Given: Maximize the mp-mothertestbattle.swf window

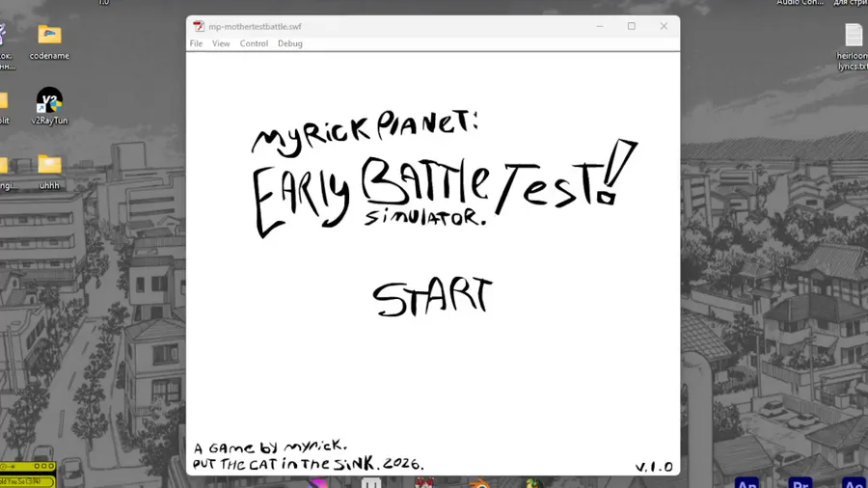Looking at the screenshot, I should tap(632, 26).
